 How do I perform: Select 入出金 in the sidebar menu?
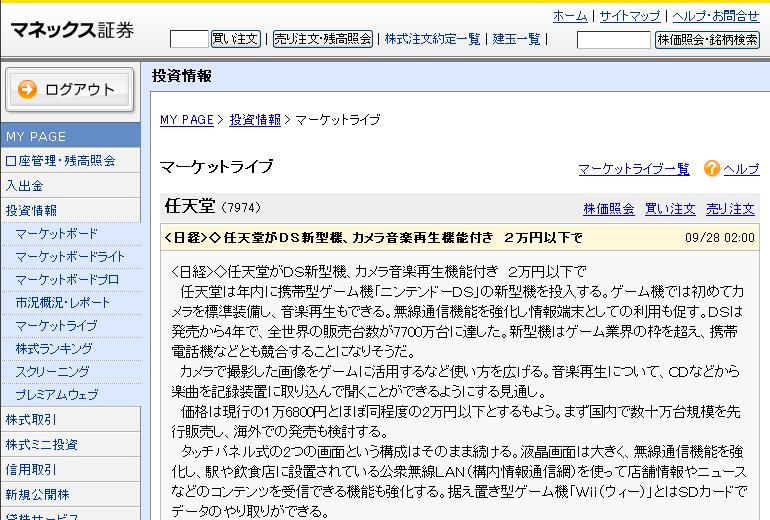point(24,185)
